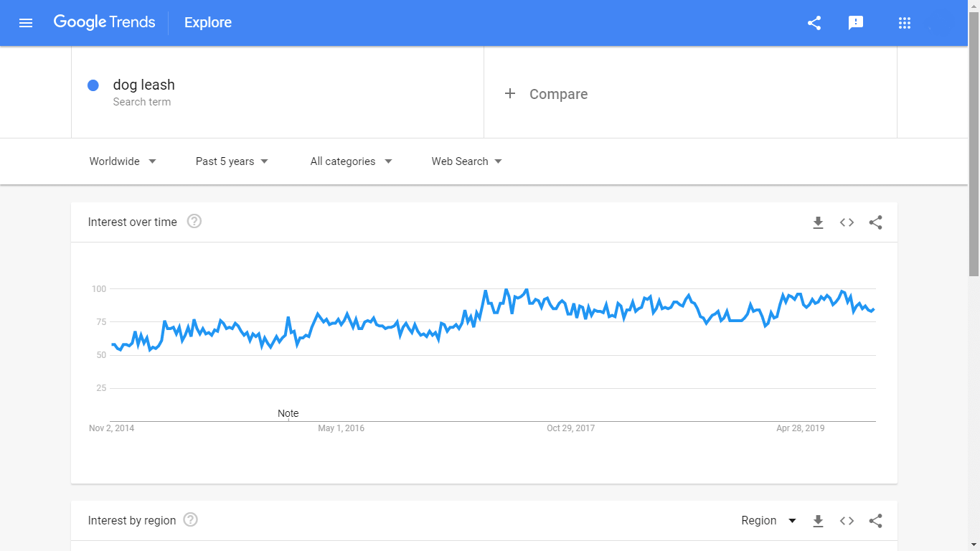
Task: Open the All categories dropdown
Action: 351,161
